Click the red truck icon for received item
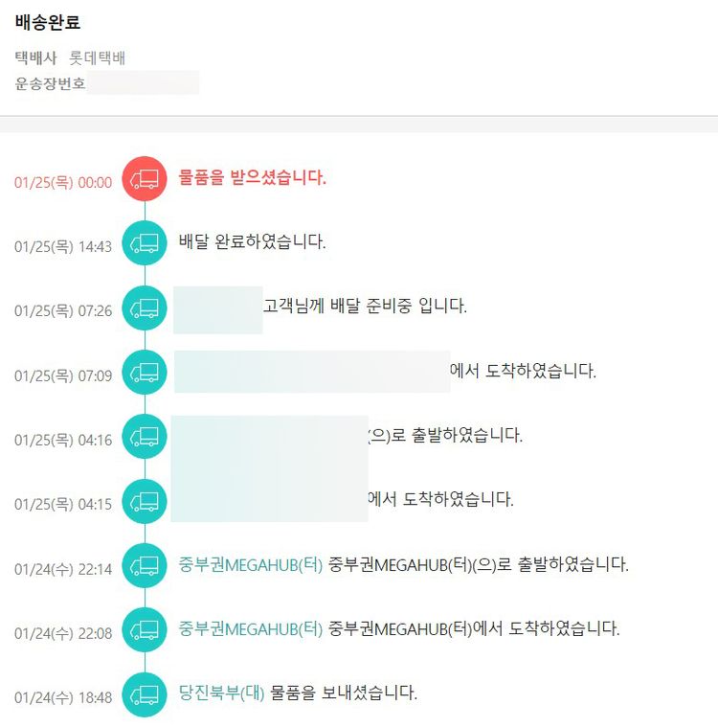 click(x=145, y=179)
